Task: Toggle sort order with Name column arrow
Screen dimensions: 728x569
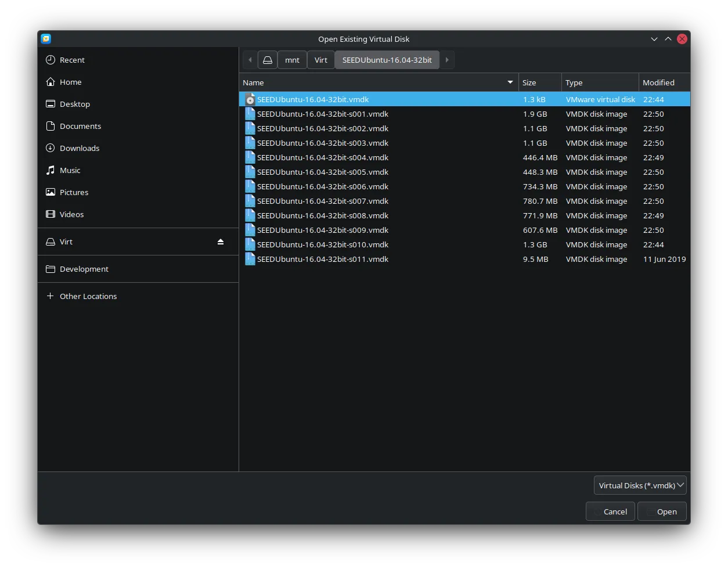Action: tap(510, 82)
